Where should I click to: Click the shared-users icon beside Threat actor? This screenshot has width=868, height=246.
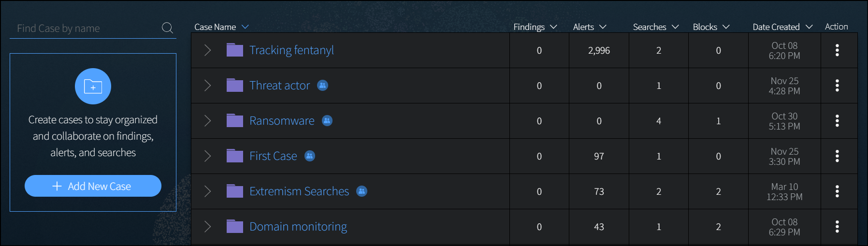point(322,86)
